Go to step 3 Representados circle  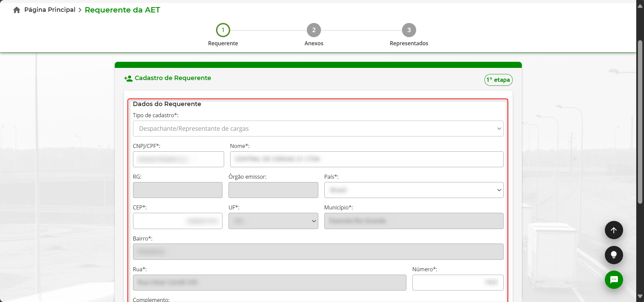click(x=409, y=30)
